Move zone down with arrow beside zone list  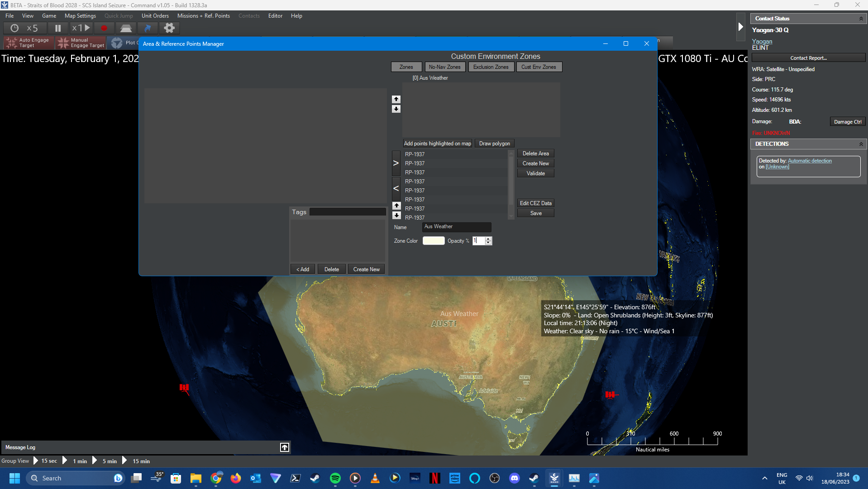coord(396,109)
